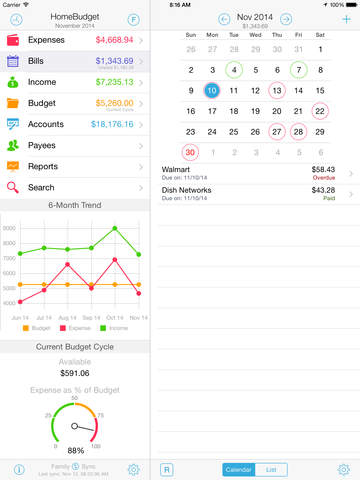Open Bills via the purple calendar icon

tap(13, 61)
